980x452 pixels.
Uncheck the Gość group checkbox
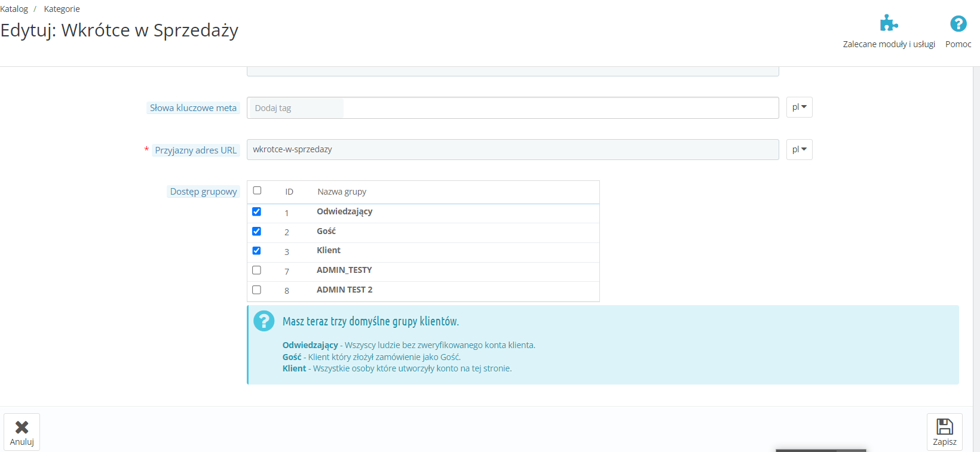(256, 231)
